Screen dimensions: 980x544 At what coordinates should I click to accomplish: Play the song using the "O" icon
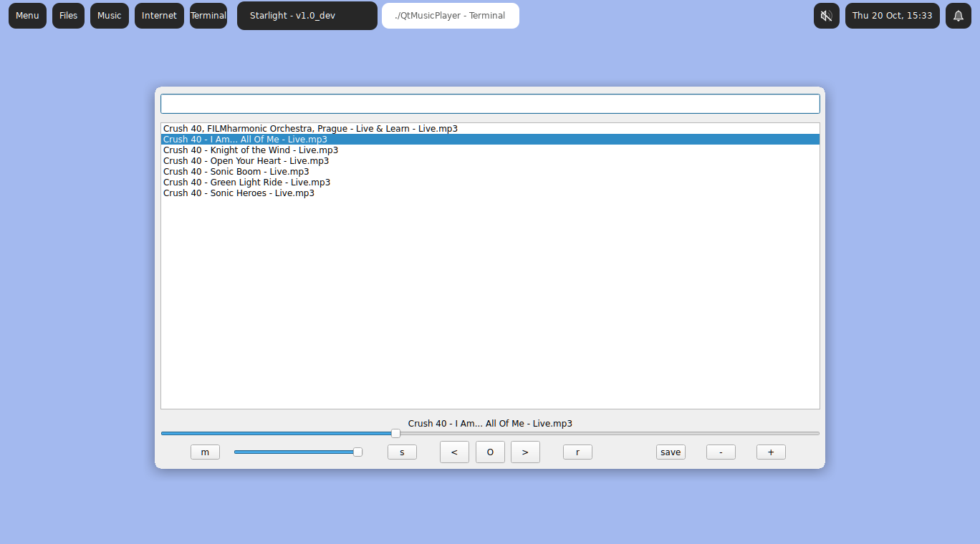point(490,452)
